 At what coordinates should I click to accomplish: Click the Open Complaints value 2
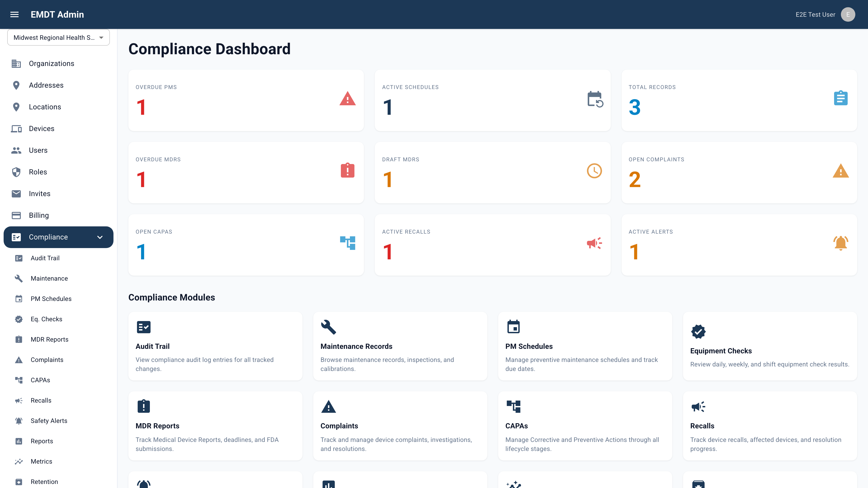coord(634,180)
